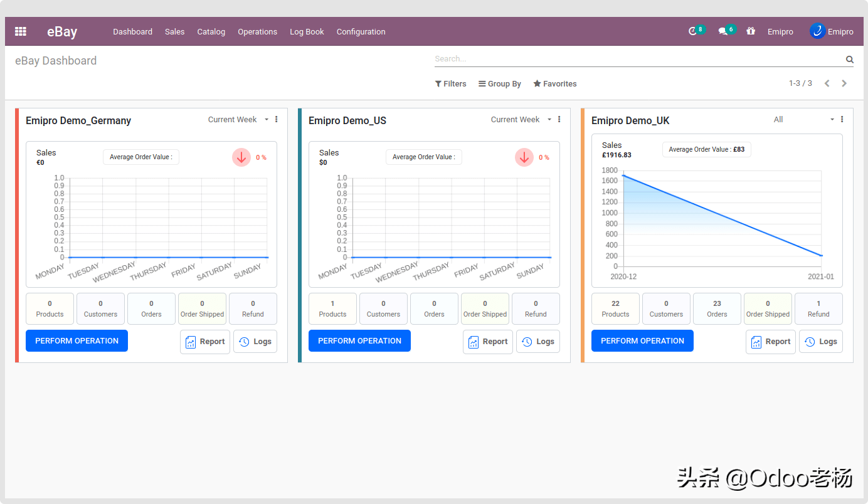Open the activities clock icon in navbar
The height and width of the screenshot is (504, 868).
click(x=692, y=31)
